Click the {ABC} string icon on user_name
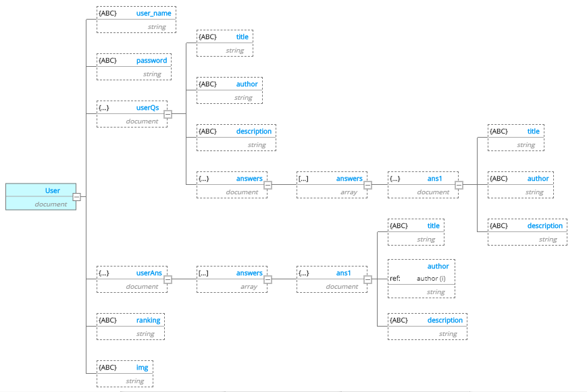Viewport: 587px width, 392px height. click(108, 13)
